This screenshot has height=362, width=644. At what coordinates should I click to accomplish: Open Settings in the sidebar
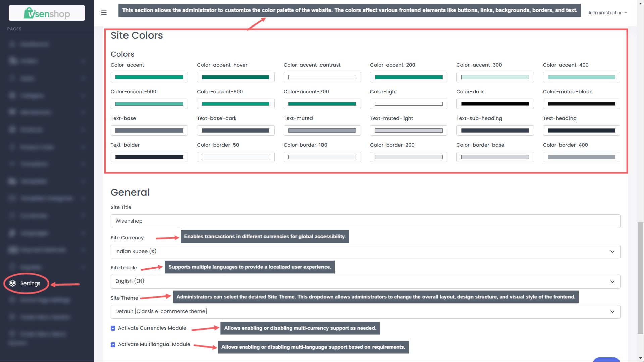point(30,283)
